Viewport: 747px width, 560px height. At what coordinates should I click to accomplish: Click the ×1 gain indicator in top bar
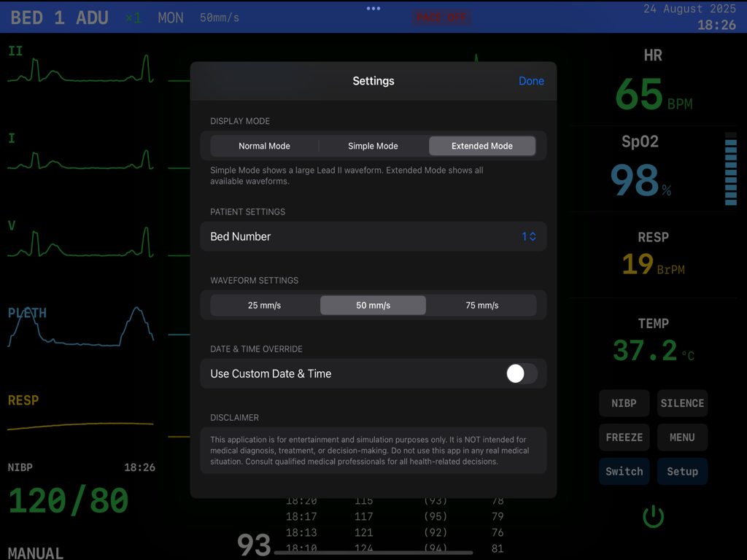tap(133, 17)
